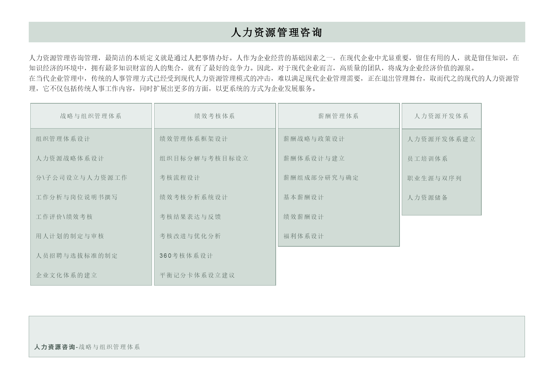Click intro paragraph starting 人力资源管理咨询管理
The width and height of the screenshot is (554, 392).
pos(274,63)
